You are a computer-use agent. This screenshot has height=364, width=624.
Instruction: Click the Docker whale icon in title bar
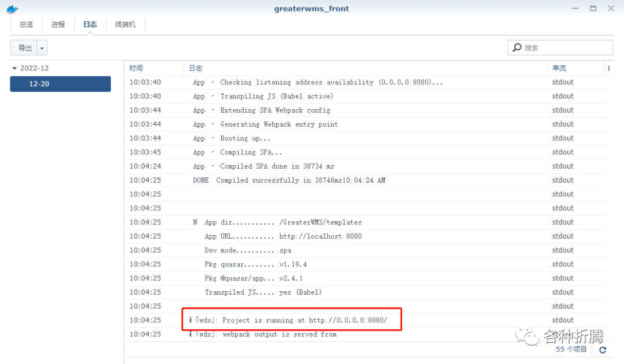12,9
